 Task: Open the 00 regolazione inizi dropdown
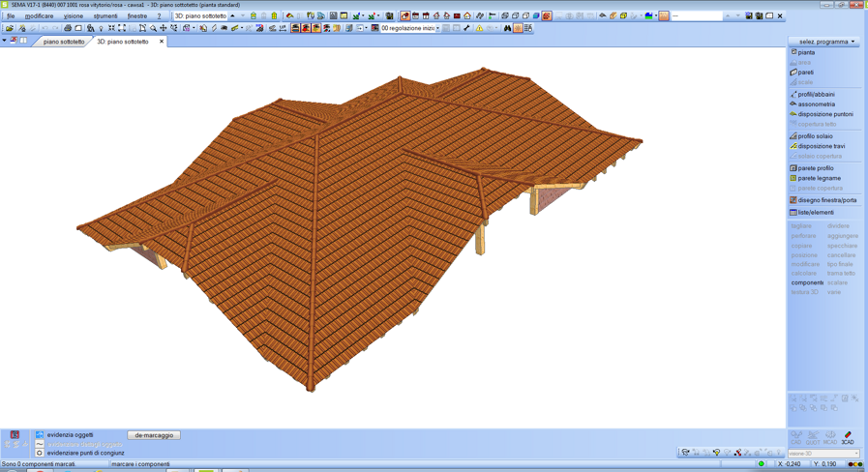(x=437, y=28)
